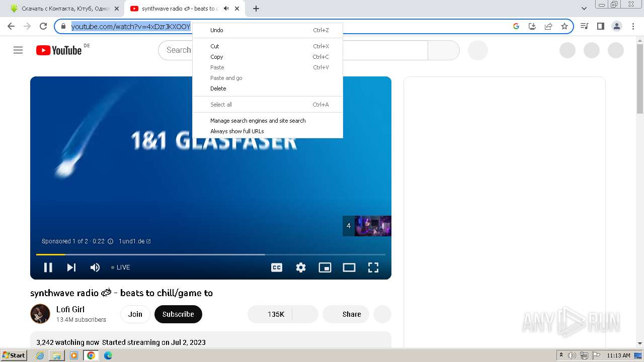The width and height of the screenshot is (644, 362).
Task: Open File Explorer from taskbar
Action: (57, 355)
